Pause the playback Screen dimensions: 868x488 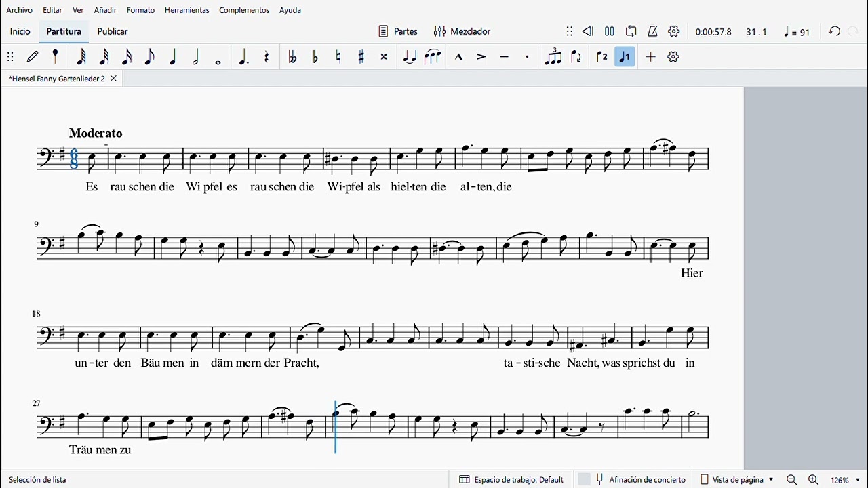610,31
